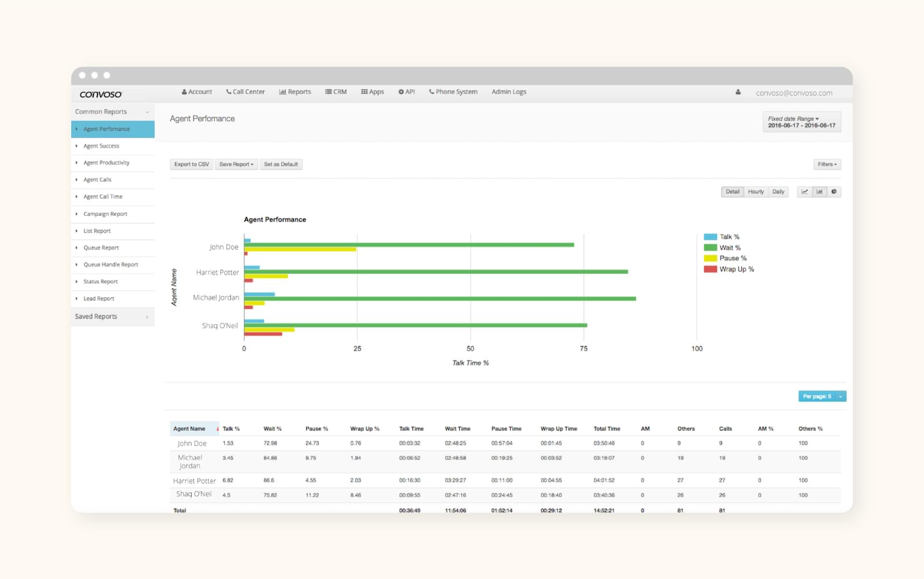Open the Apps grid menu
Viewport: 924px width, 579px height.
(372, 92)
